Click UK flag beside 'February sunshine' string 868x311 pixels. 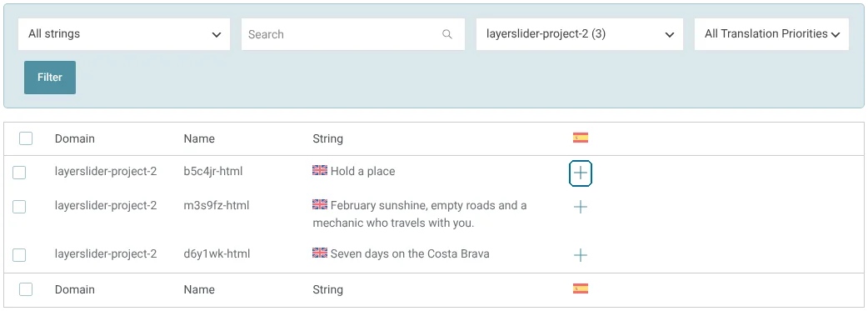coord(320,205)
